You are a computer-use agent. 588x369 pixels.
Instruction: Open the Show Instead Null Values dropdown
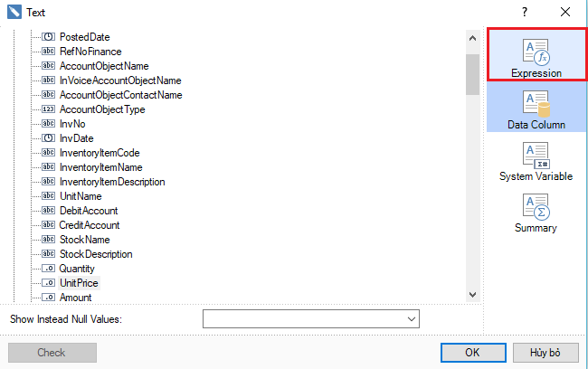point(413,319)
